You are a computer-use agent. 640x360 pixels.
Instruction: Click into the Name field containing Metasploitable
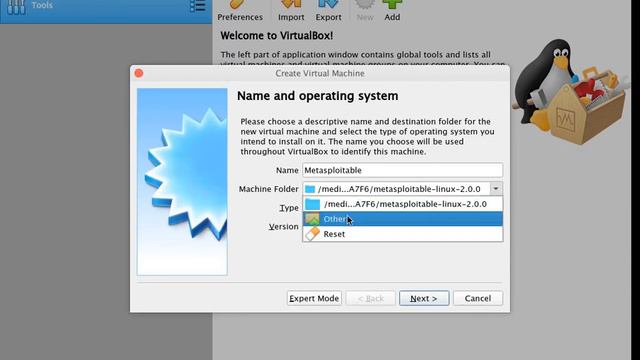coord(402,170)
